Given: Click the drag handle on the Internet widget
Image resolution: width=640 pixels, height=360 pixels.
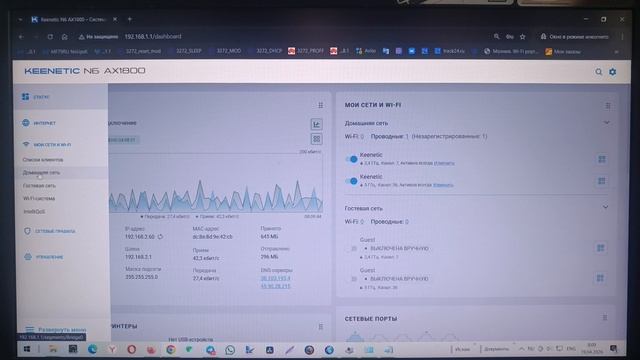Looking at the screenshot, I should (x=321, y=105).
